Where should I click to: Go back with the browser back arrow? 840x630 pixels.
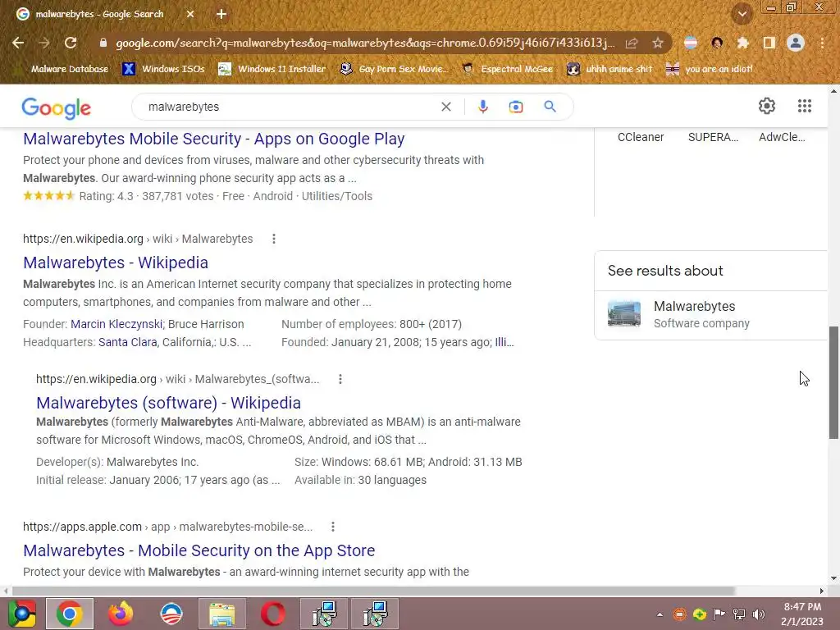pyautogui.click(x=18, y=43)
